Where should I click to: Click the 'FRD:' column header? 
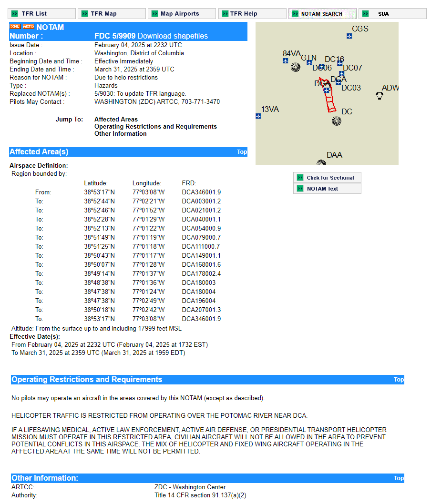click(189, 183)
